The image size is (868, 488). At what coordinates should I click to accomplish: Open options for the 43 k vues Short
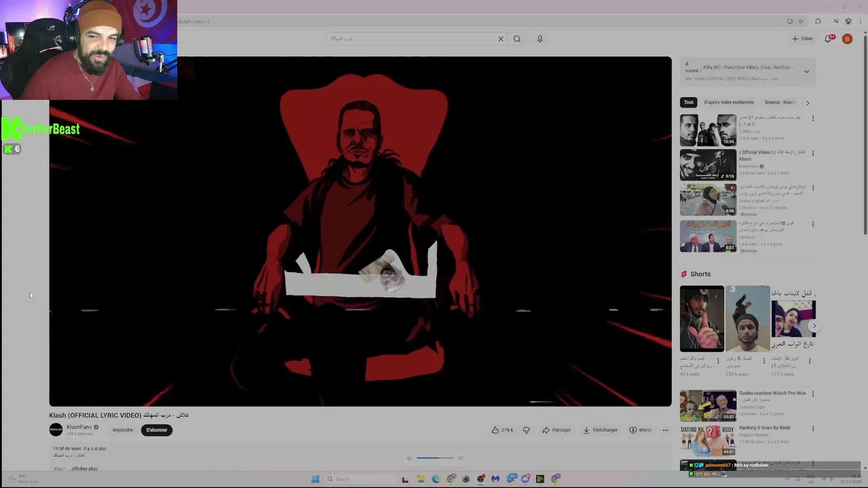718,361
